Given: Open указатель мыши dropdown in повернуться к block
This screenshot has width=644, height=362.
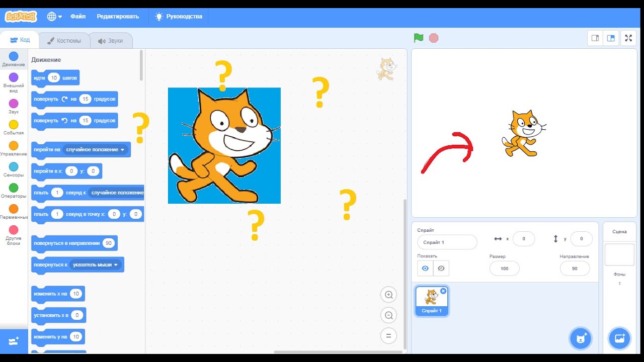Looking at the screenshot, I should tap(95, 264).
